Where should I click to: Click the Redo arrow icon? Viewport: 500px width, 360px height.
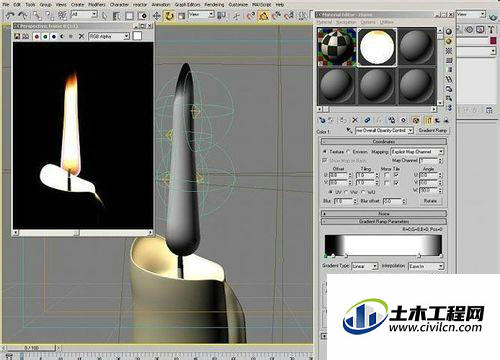pyautogui.click(x=23, y=15)
